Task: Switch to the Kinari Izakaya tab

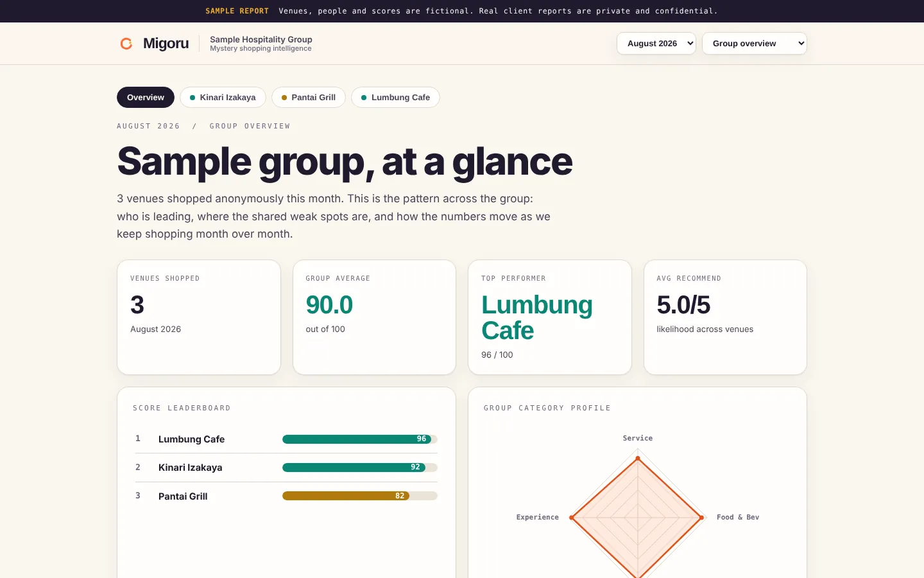Action: (x=223, y=98)
